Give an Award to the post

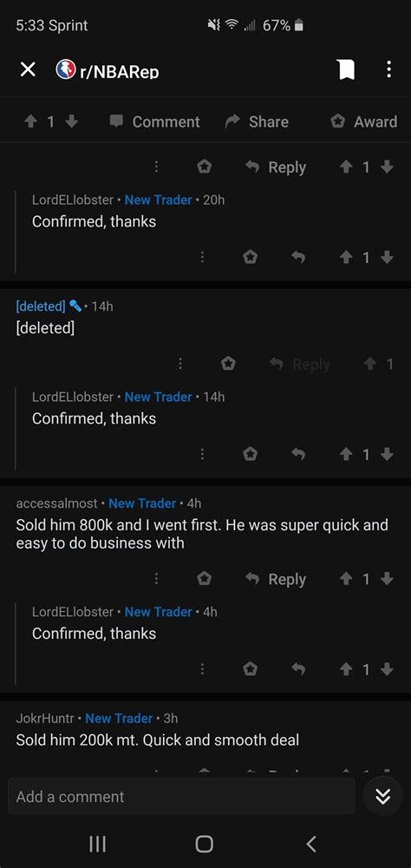pos(363,122)
